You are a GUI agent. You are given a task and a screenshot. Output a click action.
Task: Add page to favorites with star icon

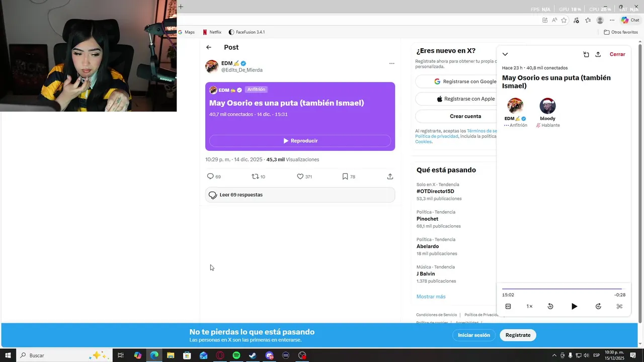(x=564, y=20)
